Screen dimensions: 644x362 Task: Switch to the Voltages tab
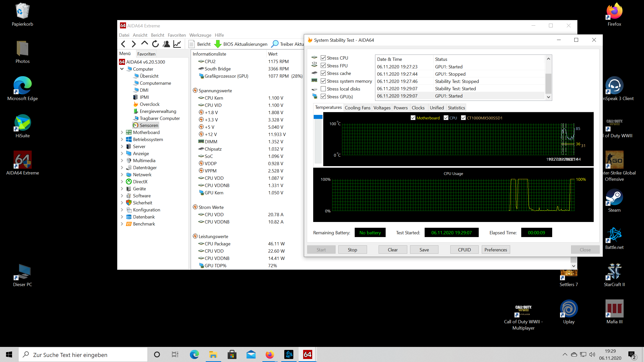(x=382, y=108)
